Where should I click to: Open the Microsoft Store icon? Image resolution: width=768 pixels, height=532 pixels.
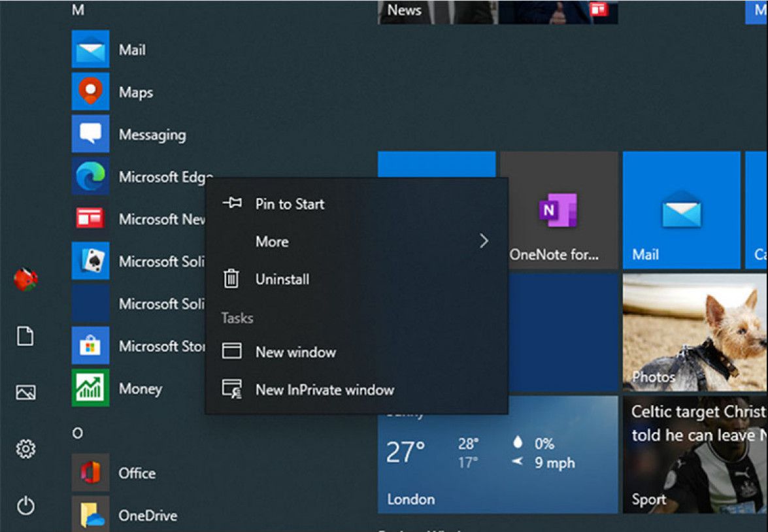pos(90,345)
